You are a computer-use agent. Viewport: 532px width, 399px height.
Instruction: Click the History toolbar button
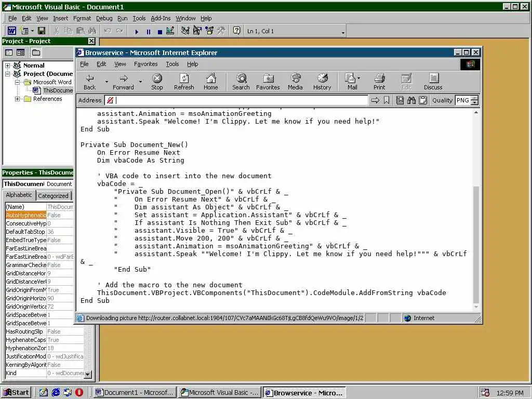322,82
